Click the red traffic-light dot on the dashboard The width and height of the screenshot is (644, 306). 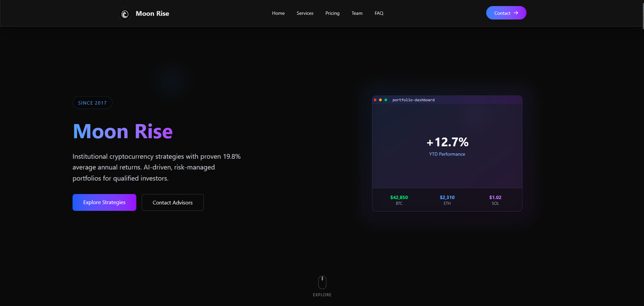pos(375,100)
